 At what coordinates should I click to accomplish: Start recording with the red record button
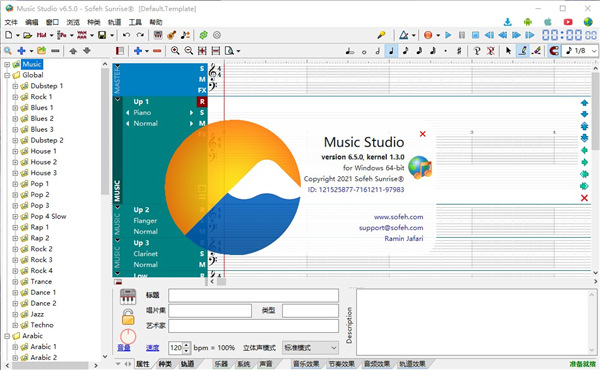pyautogui.click(x=428, y=35)
